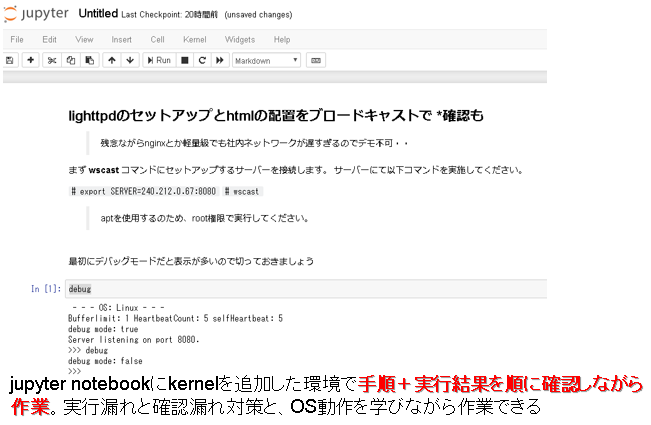Open the Insert menu

[121, 39]
